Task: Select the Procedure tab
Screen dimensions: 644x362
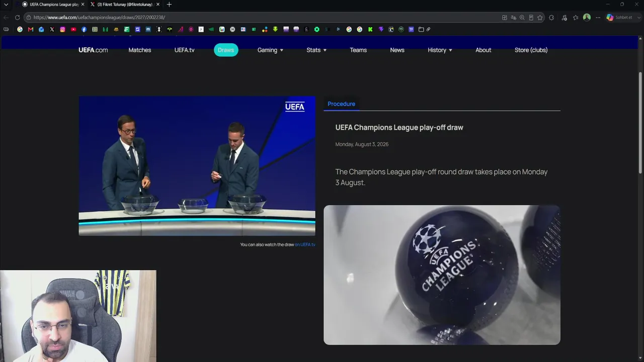Action: click(341, 104)
